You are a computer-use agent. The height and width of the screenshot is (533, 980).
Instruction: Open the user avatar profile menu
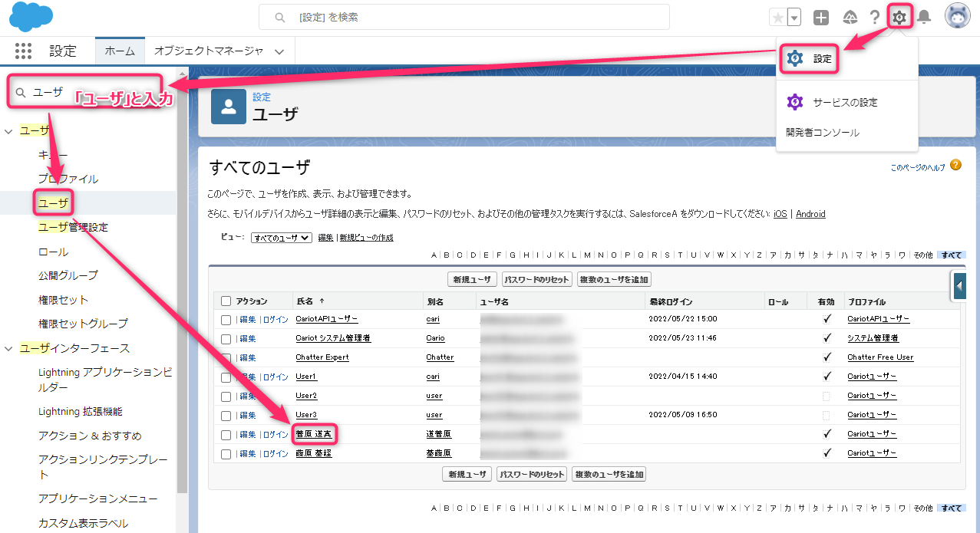pyautogui.click(x=958, y=16)
